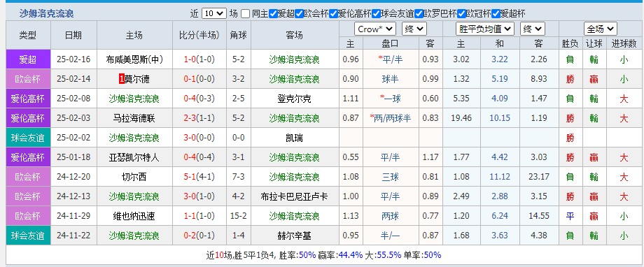Viewport: 644px width, 267px height.
Task: Click the 5-1(4-1) score of 切尔西 match
Action: point(199,177)
